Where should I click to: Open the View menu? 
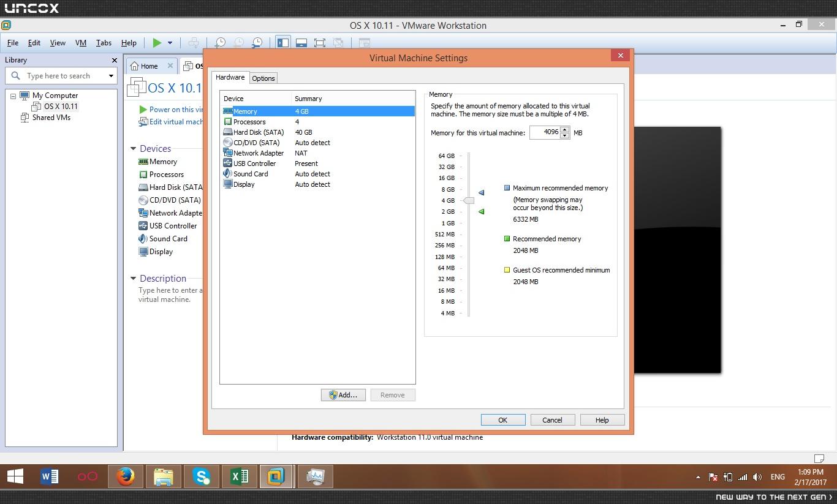(58, 43)
